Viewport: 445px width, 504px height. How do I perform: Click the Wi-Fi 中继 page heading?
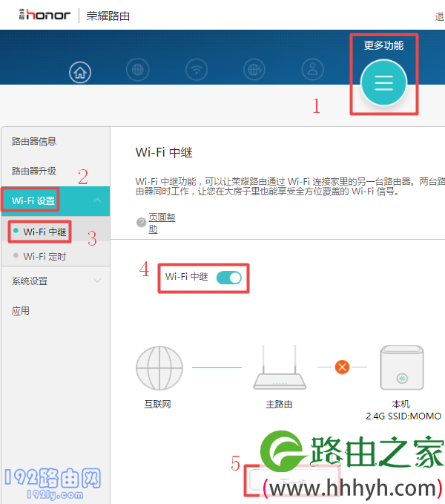click(x=164, y=152)
